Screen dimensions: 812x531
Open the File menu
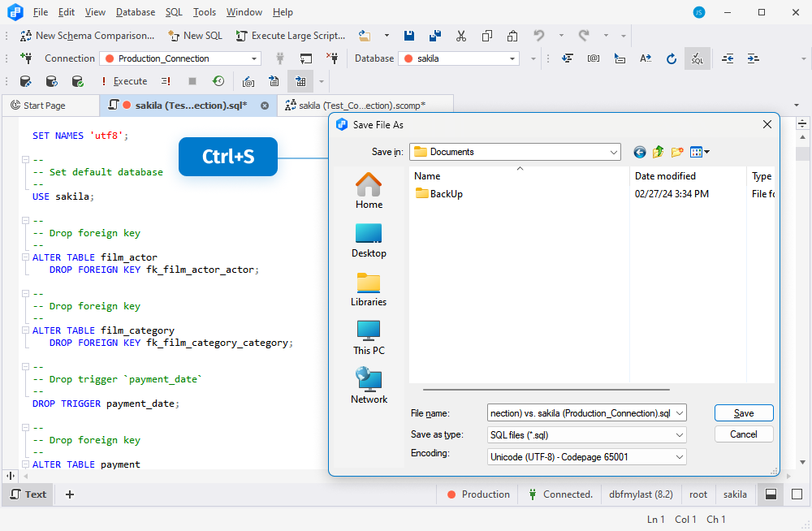click(x=41, y=12)
